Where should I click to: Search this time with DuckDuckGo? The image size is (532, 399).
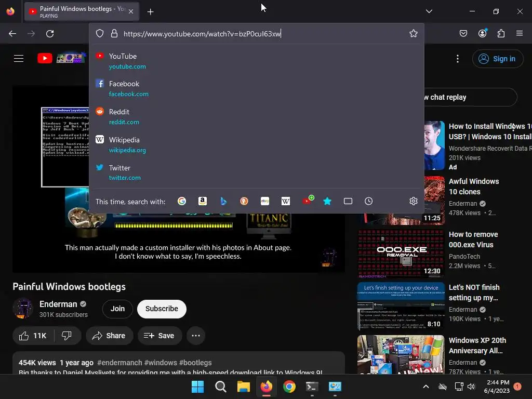[x=244, y=201]
